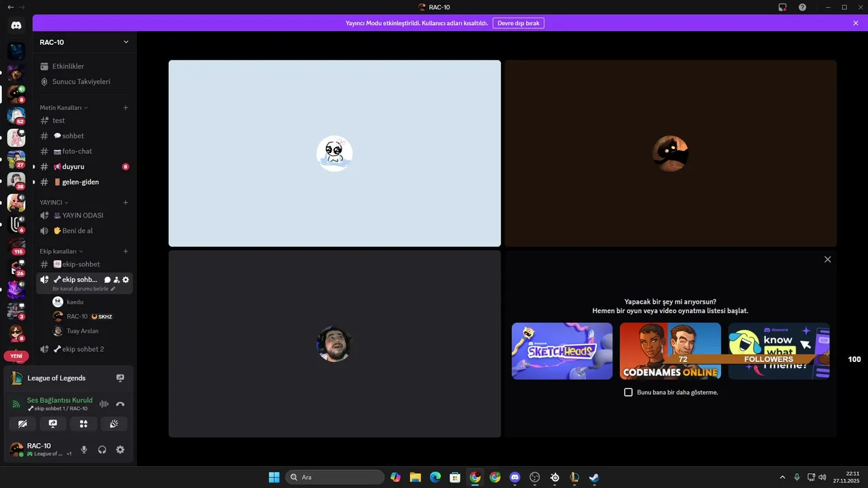868x488 pixels.
Task: Stream League of Legends screen-share icon
Action: [x=120, y=378]
